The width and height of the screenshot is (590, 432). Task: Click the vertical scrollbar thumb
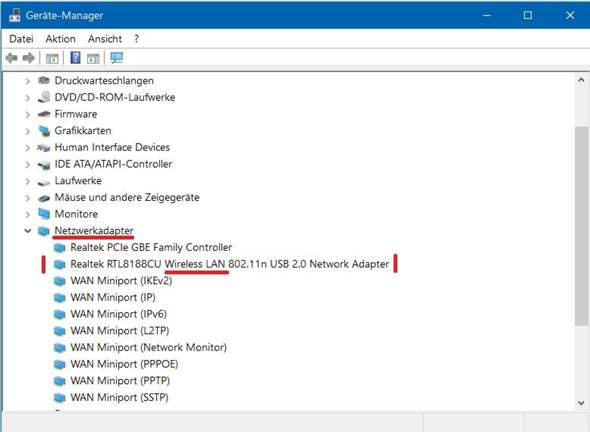(x=581, y=226)
